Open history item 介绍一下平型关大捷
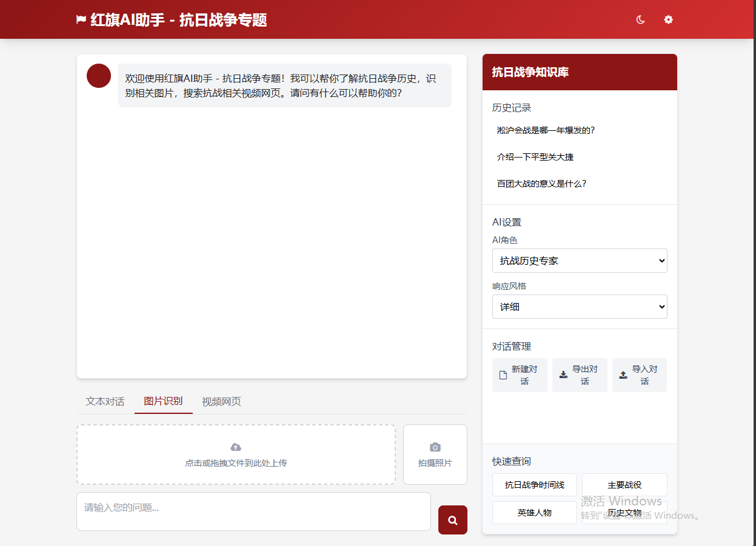 535,157
